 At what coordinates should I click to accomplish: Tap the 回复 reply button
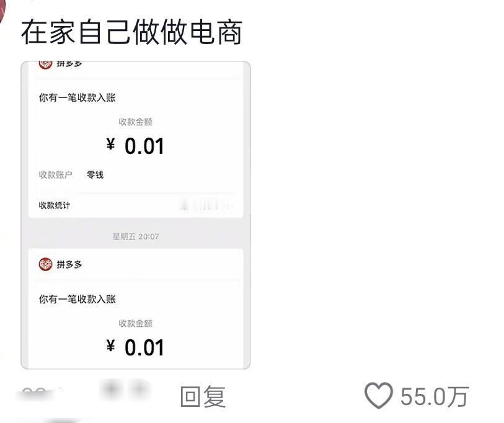click(203, 396)
